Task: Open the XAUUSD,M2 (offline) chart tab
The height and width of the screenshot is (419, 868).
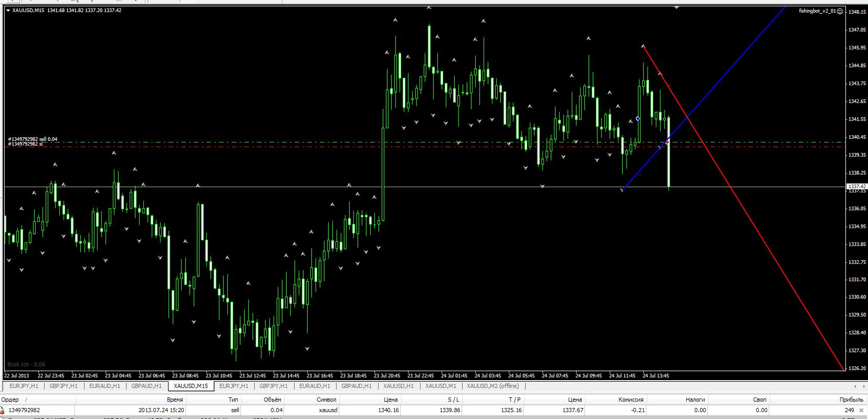Action: (493, 386)
